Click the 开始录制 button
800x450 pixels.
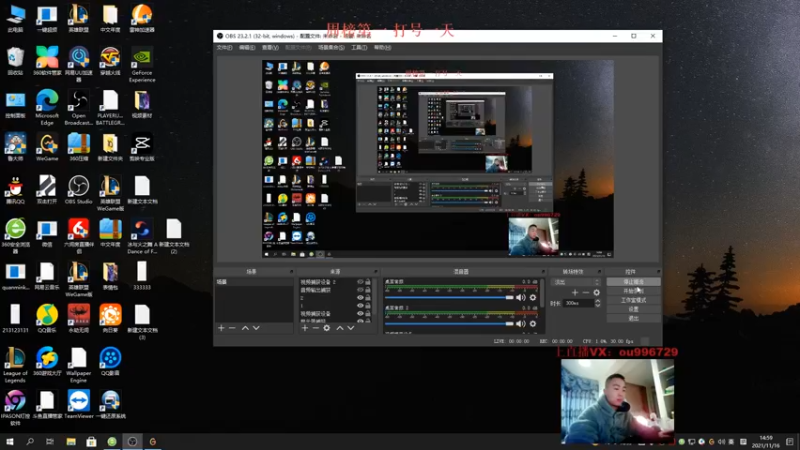click(x=633, y=291)
